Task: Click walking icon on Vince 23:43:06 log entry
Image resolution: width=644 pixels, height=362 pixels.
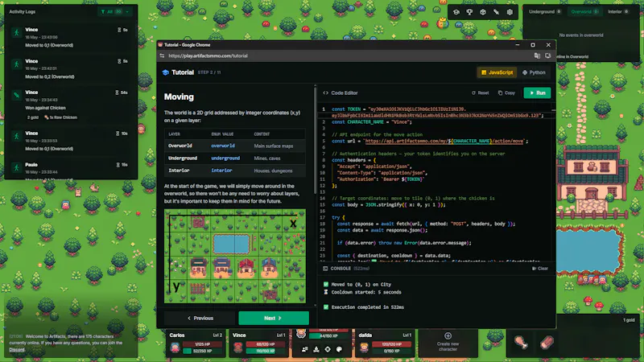Action: coord(16,32)
